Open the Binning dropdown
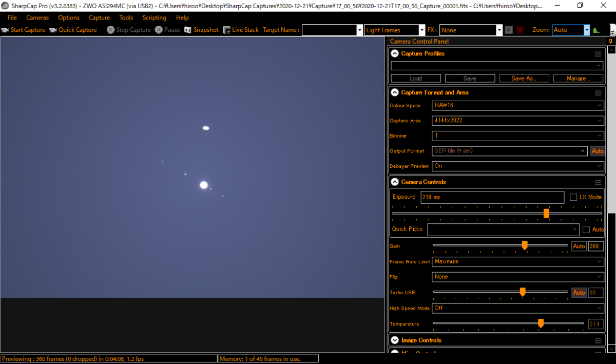This screenshot has height=364, width=616. click(518, 136)
